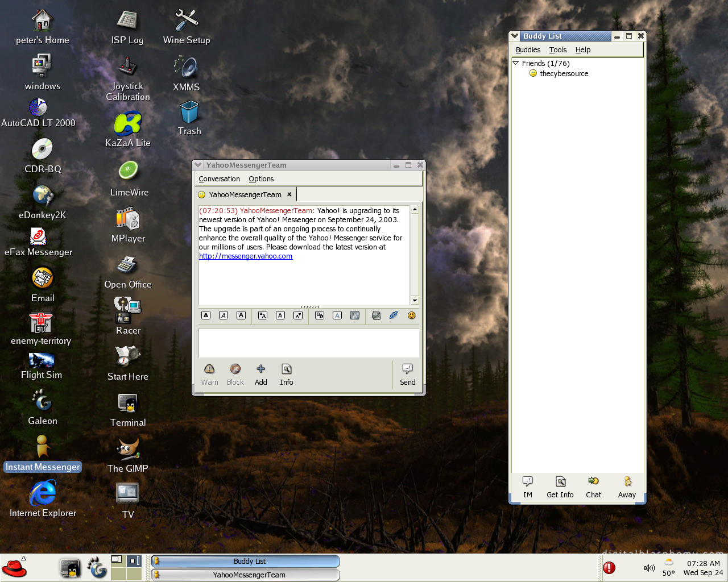Launch Galeon desktop icon

point(43,408)
